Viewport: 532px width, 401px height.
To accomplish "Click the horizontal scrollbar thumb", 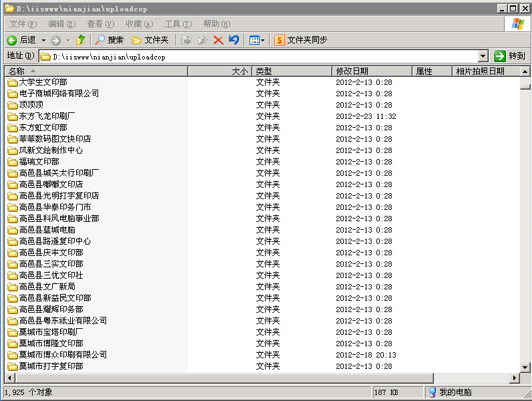I will (x=224, y=378).
